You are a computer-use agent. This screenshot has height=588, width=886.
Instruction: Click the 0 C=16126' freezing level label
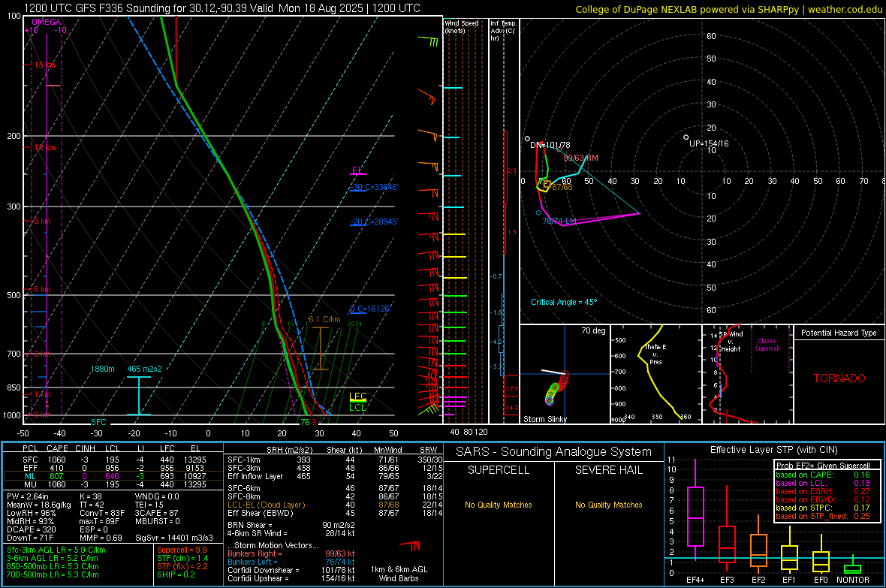coord(370,309)
